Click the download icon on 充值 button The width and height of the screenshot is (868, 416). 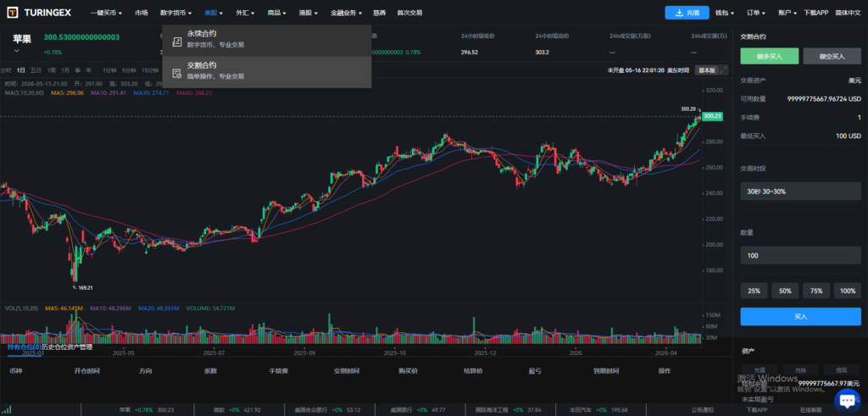pyautogui.click(x=679, y=13)
